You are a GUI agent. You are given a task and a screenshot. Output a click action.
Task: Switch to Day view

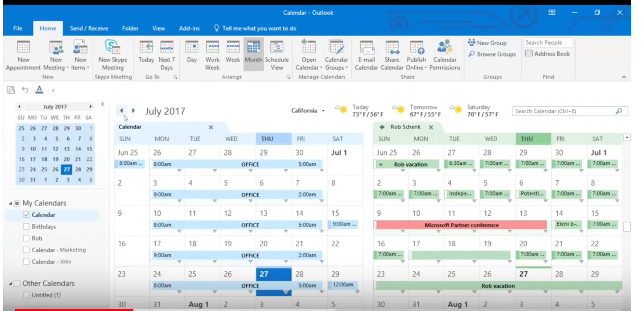192,52
